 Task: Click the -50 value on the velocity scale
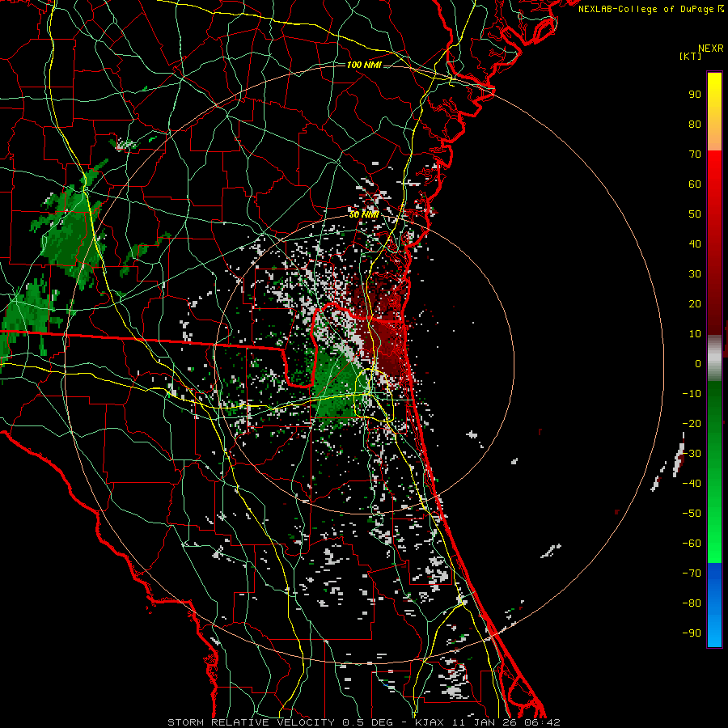(x=692, y=514)
